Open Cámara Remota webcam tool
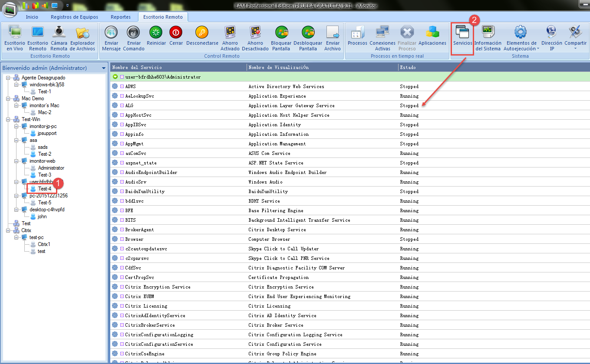 (59, 37)
